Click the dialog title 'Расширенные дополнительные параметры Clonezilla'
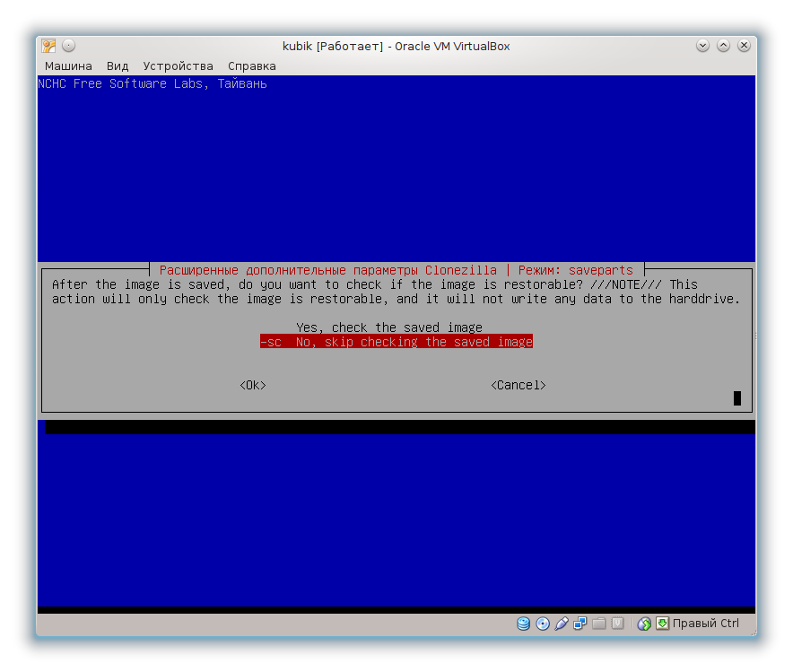 click(x=328, y=271)
